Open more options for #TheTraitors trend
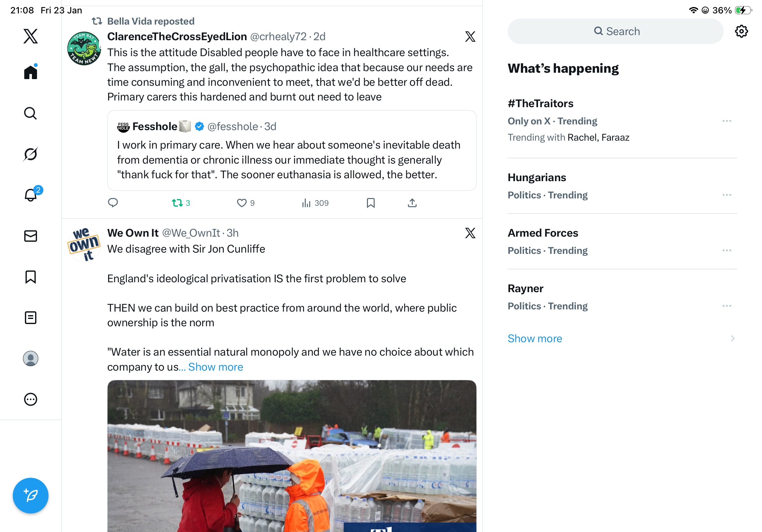The height and width of the screenshot is (532, 762). (727, 121)
